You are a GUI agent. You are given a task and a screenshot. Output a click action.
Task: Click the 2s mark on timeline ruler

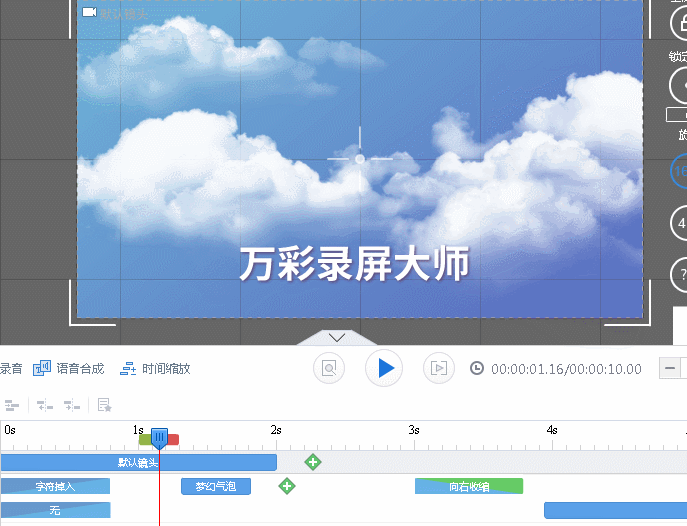tap(276, 430)
